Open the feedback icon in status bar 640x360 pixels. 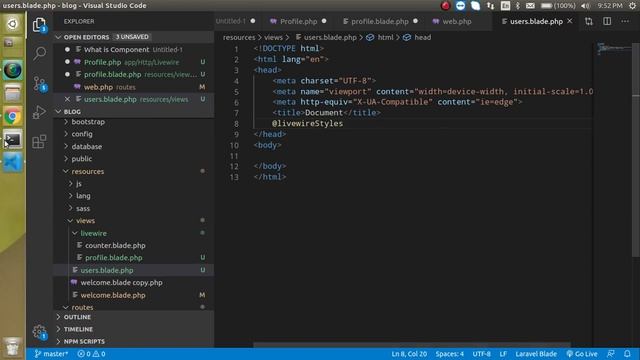click(611, 354)
